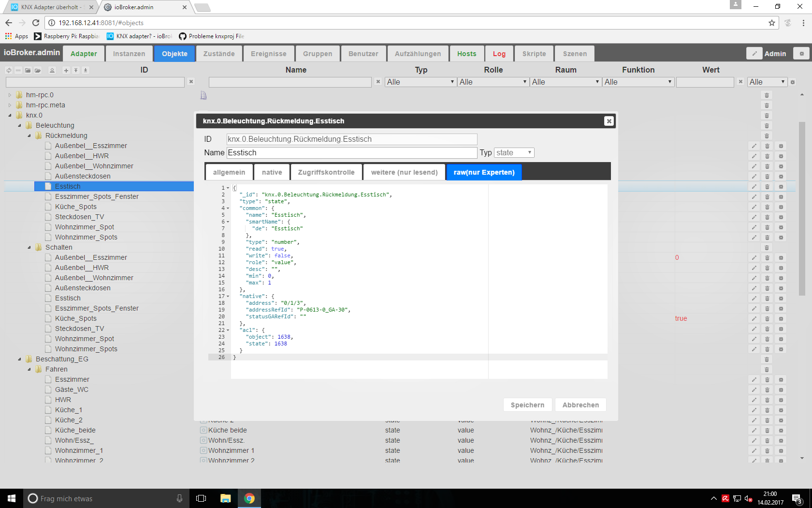Click the Name field containing Esstisch
Viewport: 812px width, 508px height.
(x=352, y=153)
